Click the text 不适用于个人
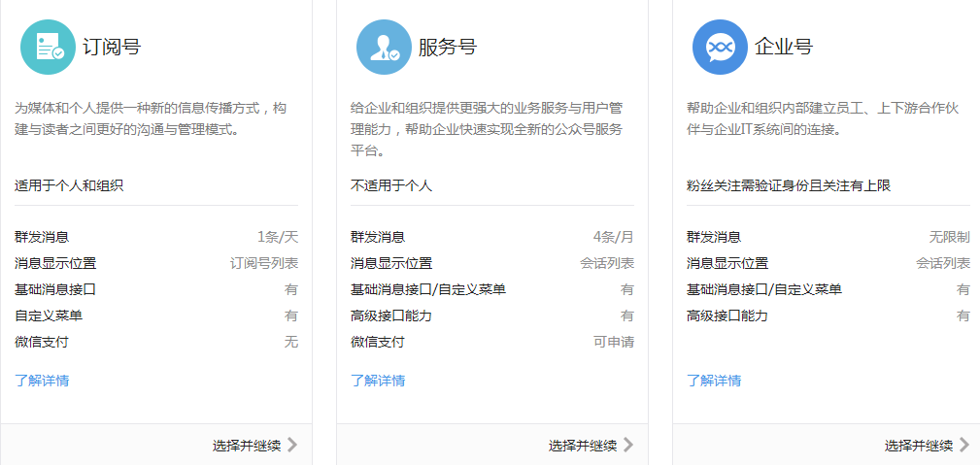Image resolution: width=980 pixels, height=465 pixels. point(391,185)
